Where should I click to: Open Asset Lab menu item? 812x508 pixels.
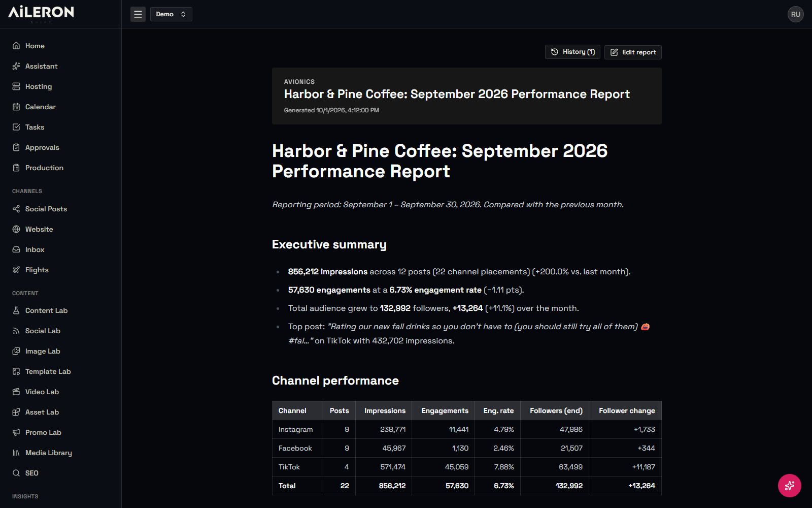coord(42,412)
